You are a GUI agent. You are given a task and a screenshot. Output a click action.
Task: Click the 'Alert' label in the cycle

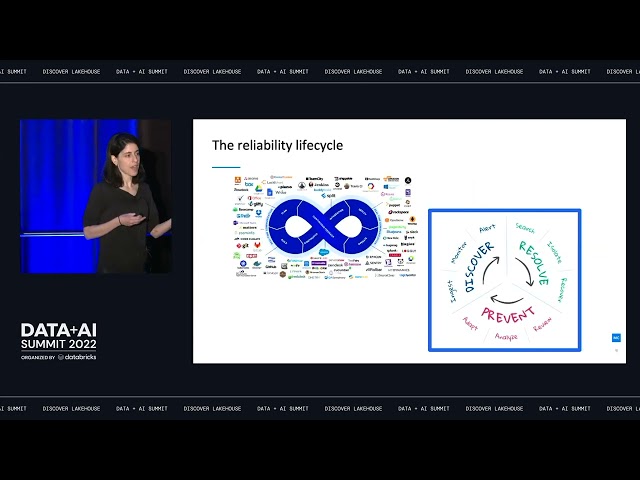point(487,228)
